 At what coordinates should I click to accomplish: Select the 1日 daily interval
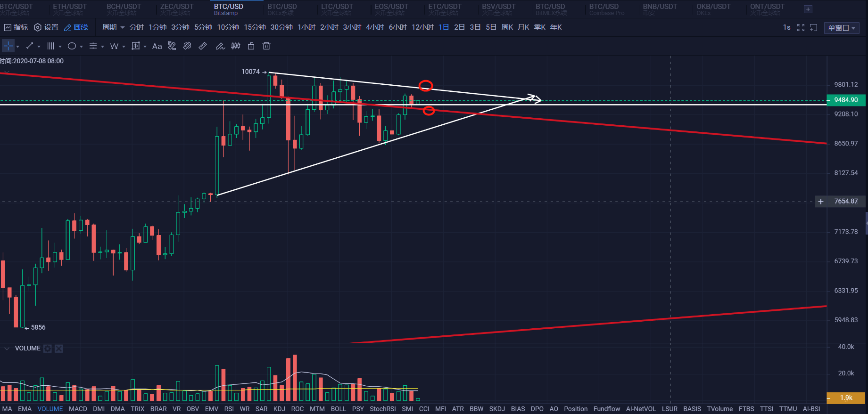[x=444, y=27]
